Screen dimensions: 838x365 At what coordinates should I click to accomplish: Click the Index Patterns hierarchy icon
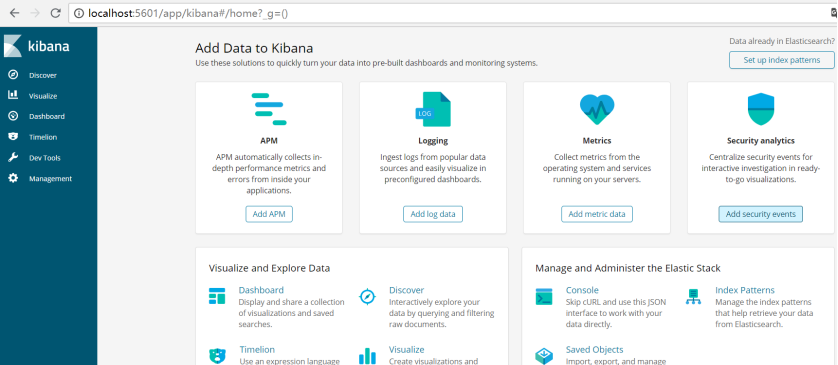[x=693, y=297]
